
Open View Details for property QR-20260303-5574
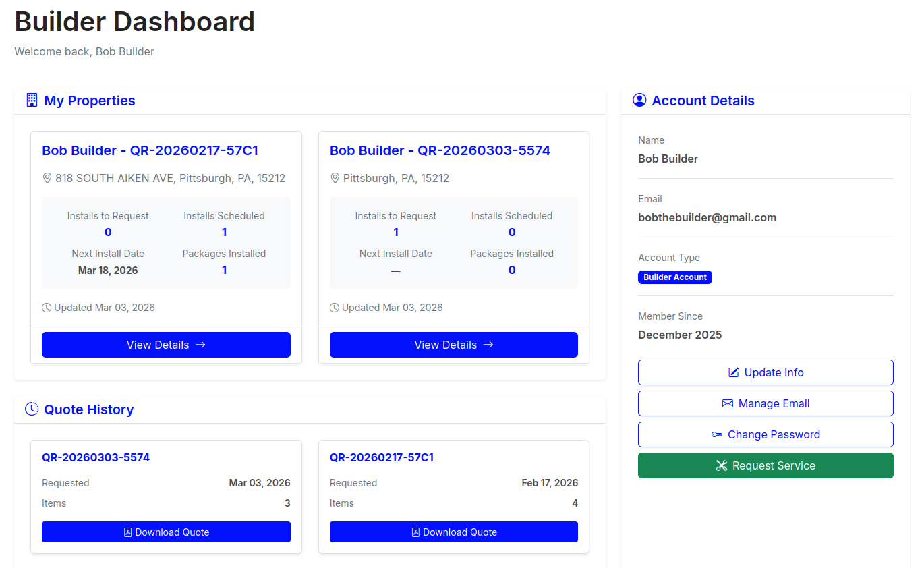(x=453, y=345)
